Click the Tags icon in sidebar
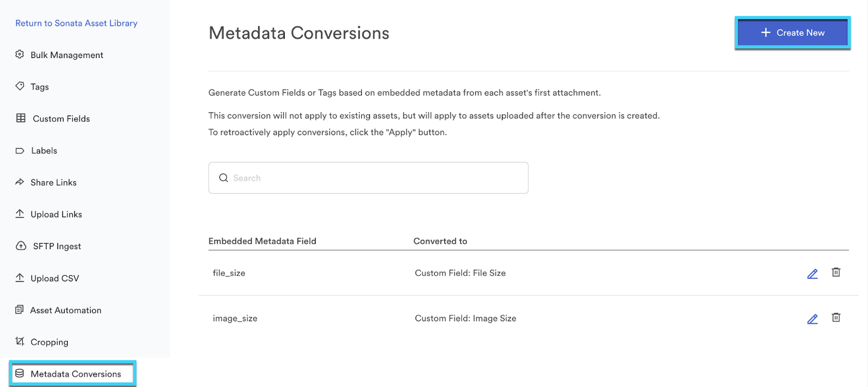This screenshot has width=868, height=387. 20,86
